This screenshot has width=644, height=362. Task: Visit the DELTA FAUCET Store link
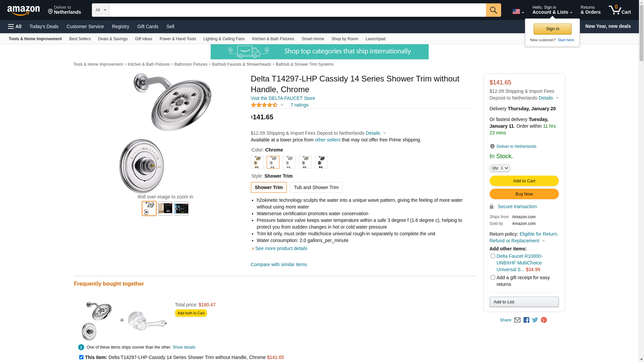click(x=283, y=98)
